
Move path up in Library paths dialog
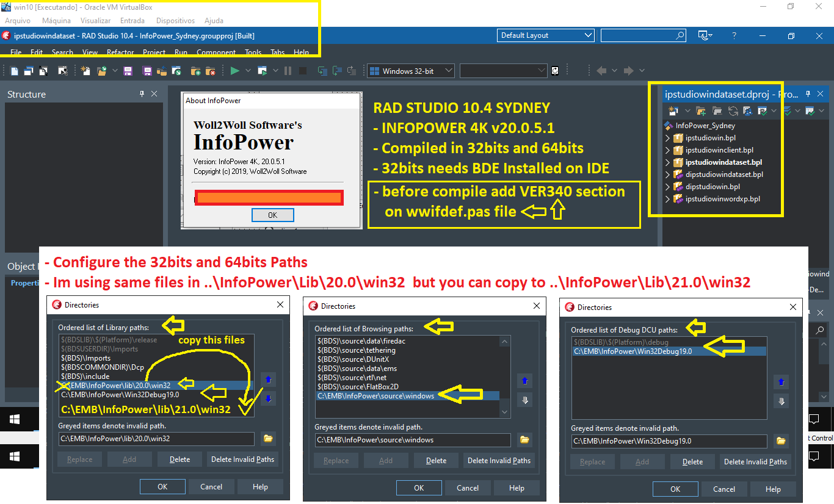tap(268, 380)
